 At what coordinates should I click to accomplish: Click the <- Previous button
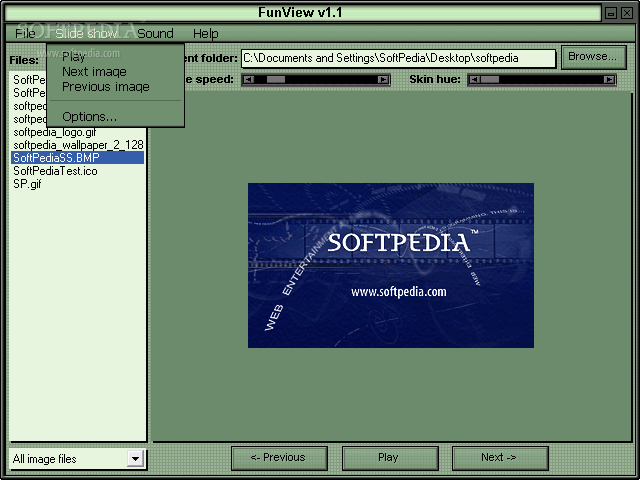(279, 458)
